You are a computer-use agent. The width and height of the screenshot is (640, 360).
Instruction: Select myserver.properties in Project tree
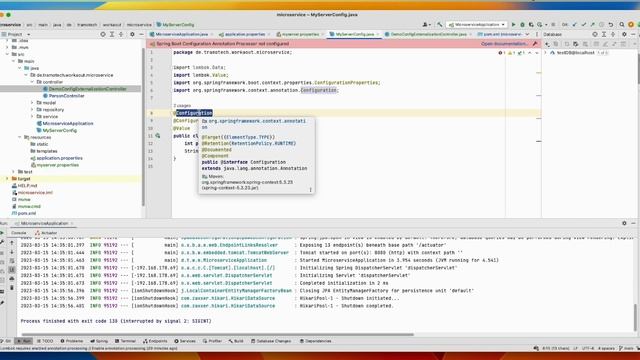click(55, 165)
